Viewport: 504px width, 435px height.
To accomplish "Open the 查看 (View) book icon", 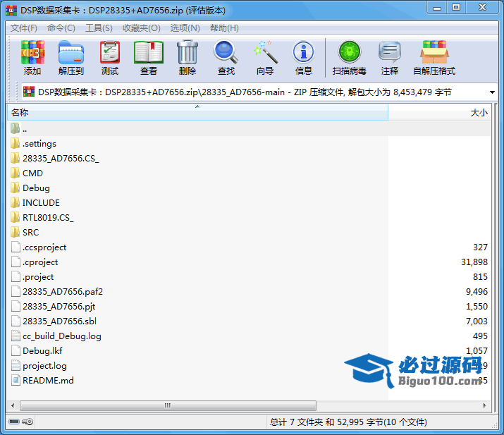I will [x=149, y=53].
